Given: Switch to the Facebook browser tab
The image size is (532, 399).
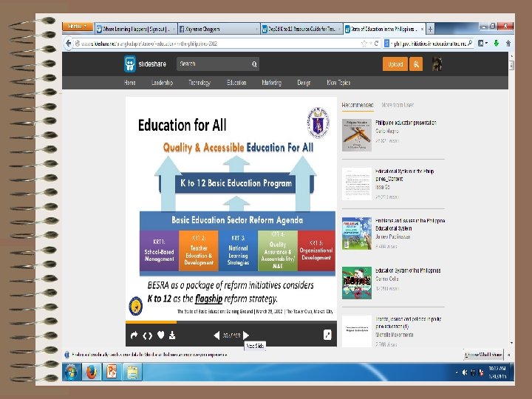Looking at the screenshot, I should (219, 29).
